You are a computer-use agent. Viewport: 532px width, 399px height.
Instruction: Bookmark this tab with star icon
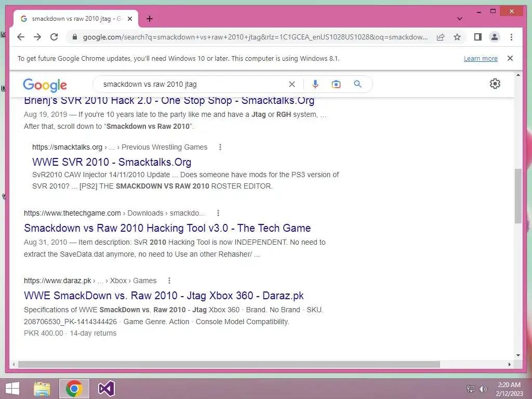457,37
